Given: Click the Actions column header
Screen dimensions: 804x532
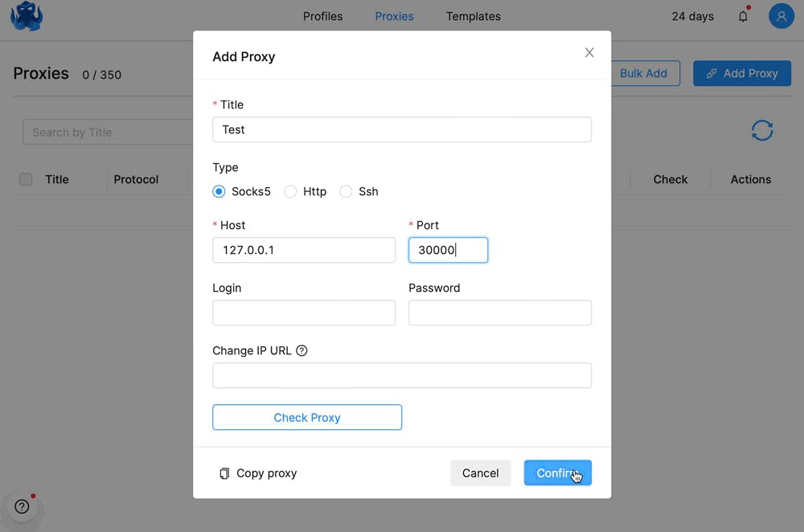Looking at the screenshot, I should coord(751,179).
